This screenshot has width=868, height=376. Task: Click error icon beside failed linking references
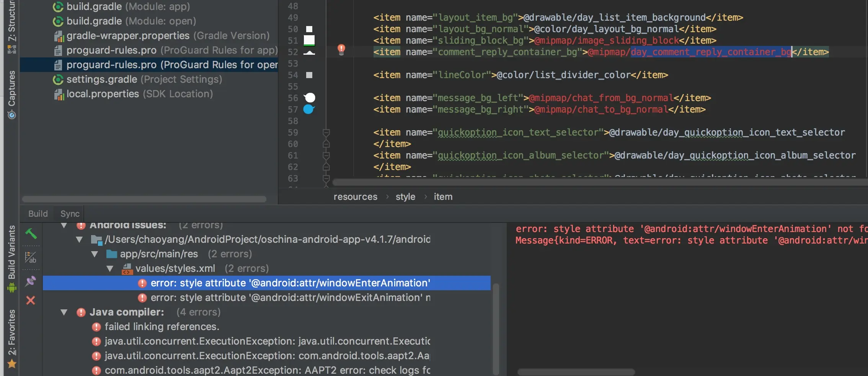pos(96,327)
